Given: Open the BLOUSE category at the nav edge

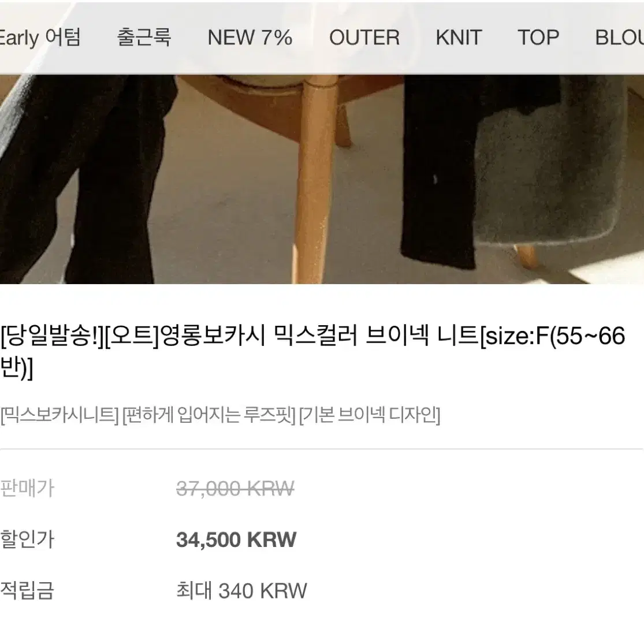Looking at the screenshot, I should [619, 38].
